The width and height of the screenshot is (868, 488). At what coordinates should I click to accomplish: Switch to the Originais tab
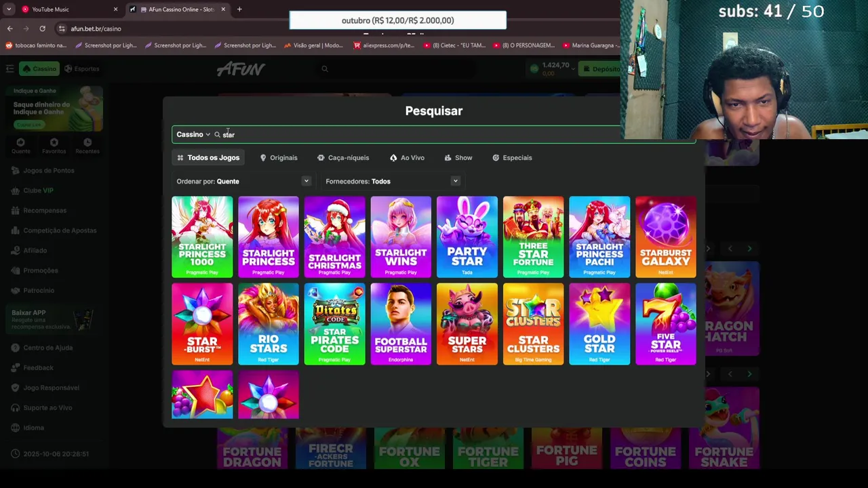[279, 158]
